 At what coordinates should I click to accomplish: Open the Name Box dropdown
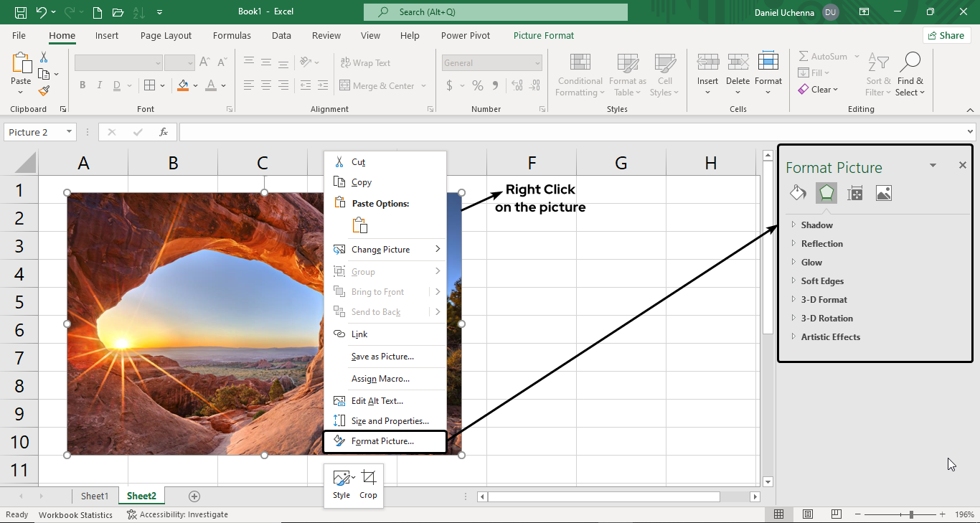(70, 132)
